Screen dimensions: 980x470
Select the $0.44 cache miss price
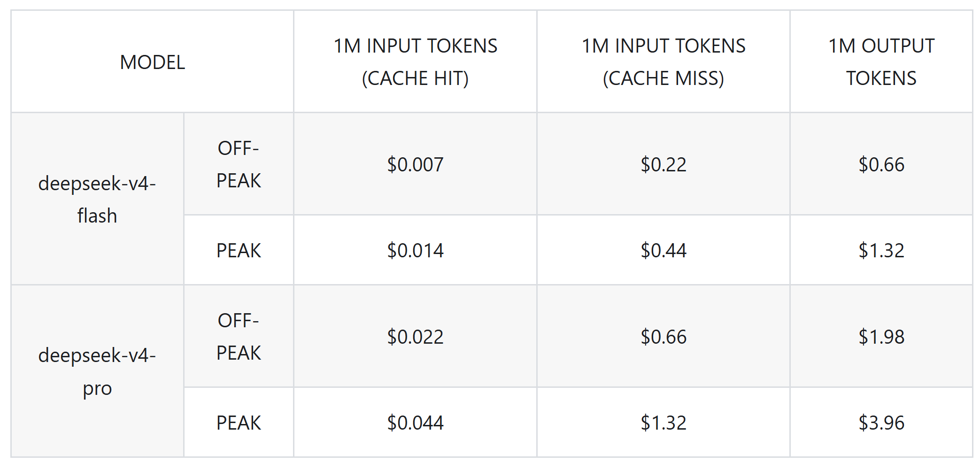[x=664, y=250]
